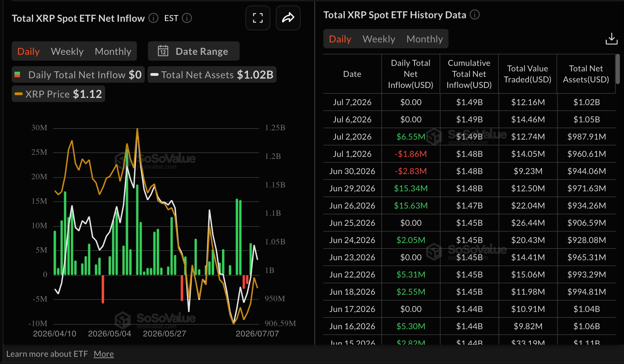Click $5.30M inflow on Jun 16,2026
Image resolution: width=624 pixels, height=364 pixels.
tap(411, 326)
